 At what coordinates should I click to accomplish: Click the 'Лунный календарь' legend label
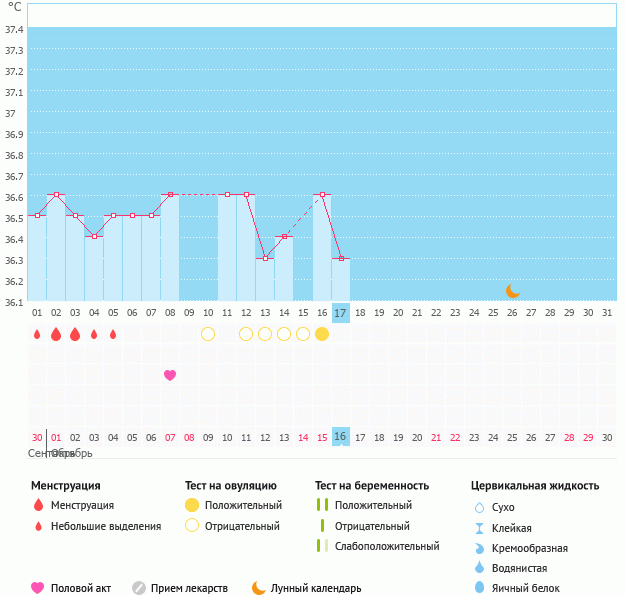[316, 588]
